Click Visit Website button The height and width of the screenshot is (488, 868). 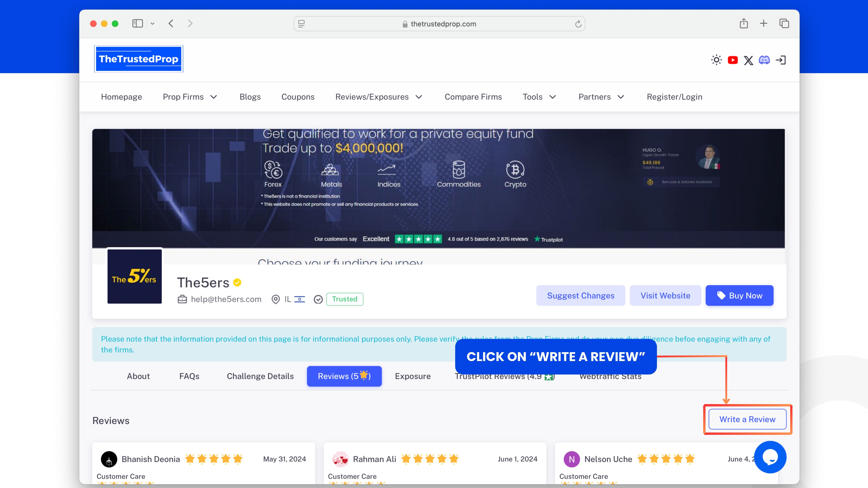click(x=665, y=295)
